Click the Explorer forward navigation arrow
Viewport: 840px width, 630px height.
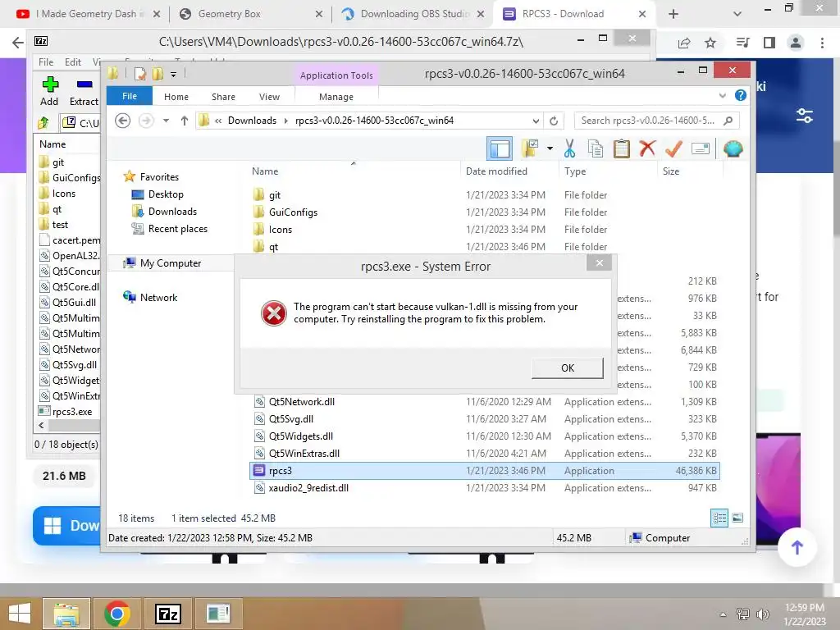tap(146, 121)
